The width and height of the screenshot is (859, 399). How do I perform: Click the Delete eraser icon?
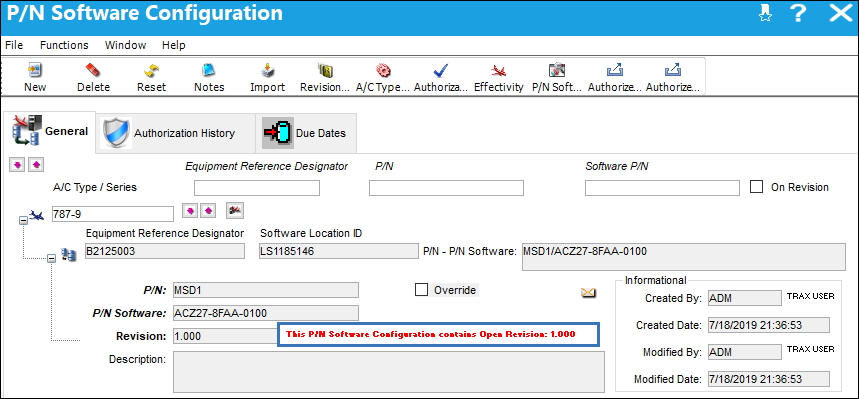93,70
